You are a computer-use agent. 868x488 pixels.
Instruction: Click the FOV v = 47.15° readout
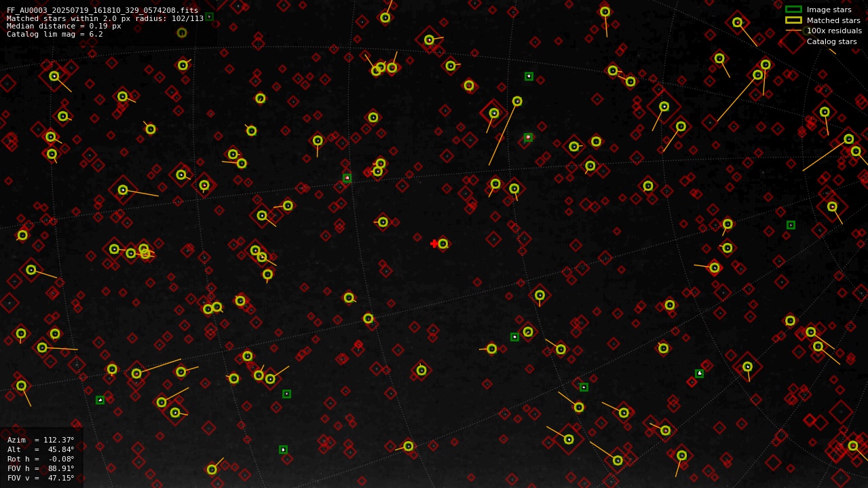[41, 478]
